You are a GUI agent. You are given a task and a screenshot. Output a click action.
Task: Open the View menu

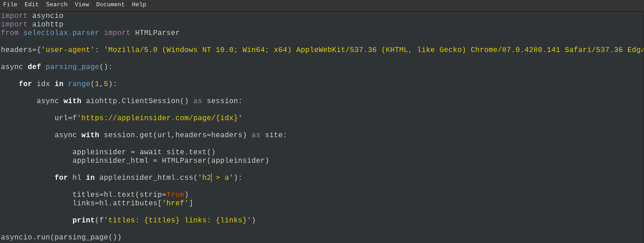click(82, 4)
